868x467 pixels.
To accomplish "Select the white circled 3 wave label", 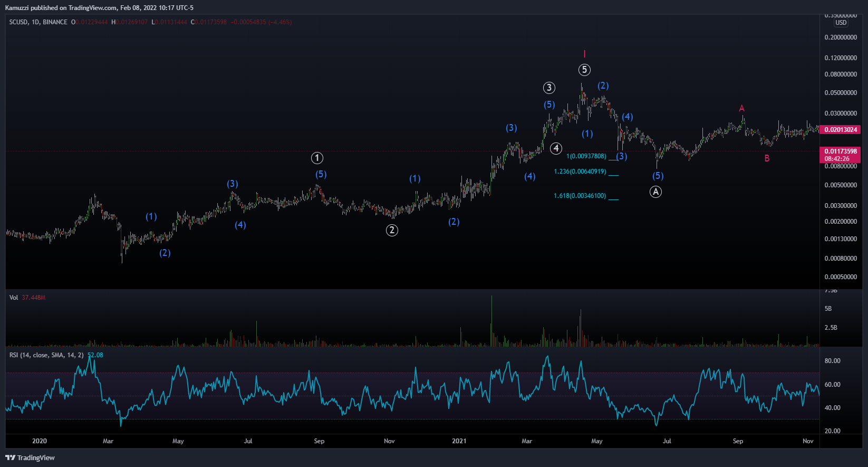I will tap(549, 88).
